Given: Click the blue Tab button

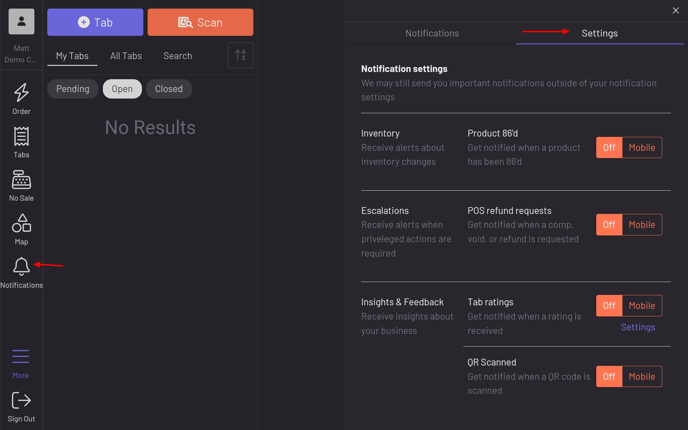Looking at the screenshot, I should tap(95, 22).
